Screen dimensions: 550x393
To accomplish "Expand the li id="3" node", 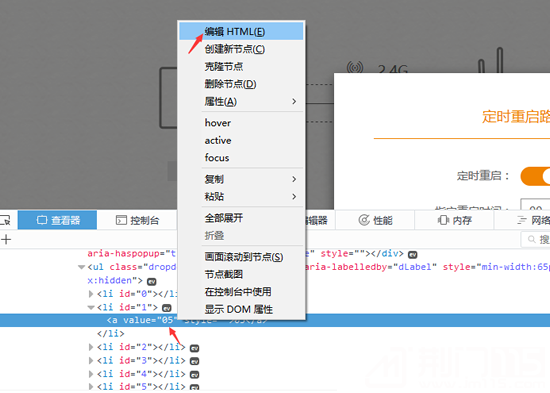I will (91, 361).
